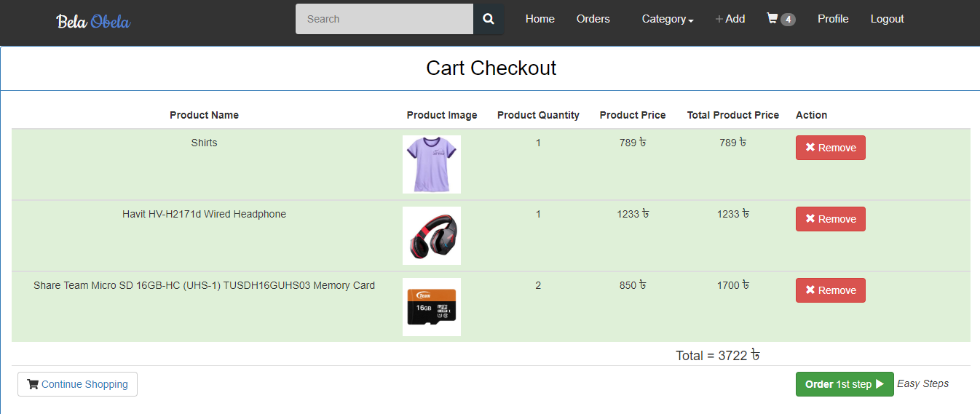Image resolution: width=980 pixels, height=414 pixels.
Task: Open the Profile page
Action: [x=833, y=19]
